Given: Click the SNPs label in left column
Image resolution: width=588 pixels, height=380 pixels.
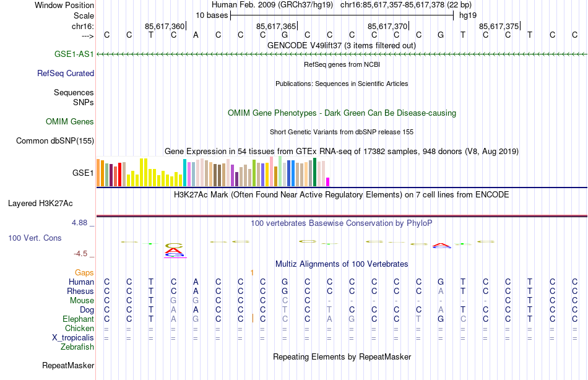Looking at the screenshot, I should click(84, 102).
